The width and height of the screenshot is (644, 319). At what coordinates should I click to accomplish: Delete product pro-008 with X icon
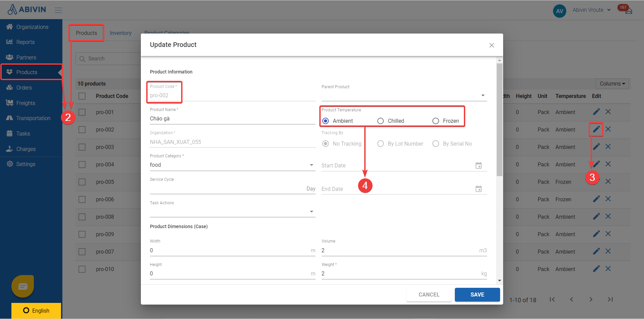pyautogui.click(x=608, y=216)
